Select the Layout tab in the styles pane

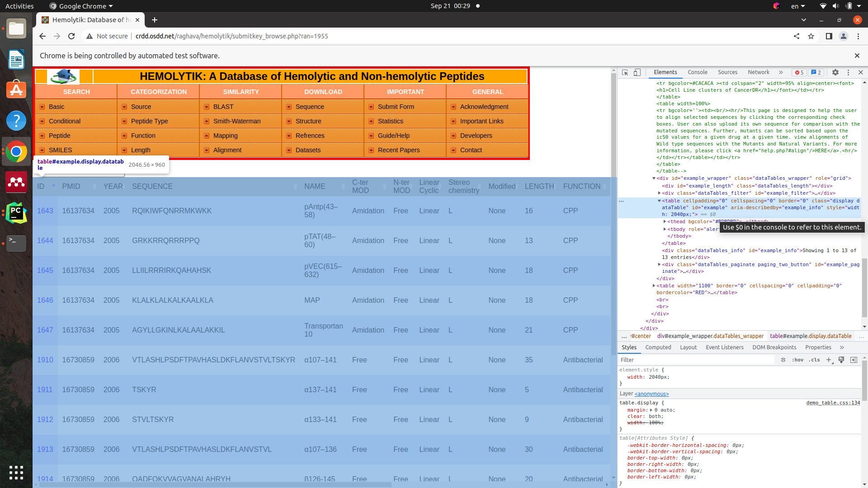pos(688,347)
